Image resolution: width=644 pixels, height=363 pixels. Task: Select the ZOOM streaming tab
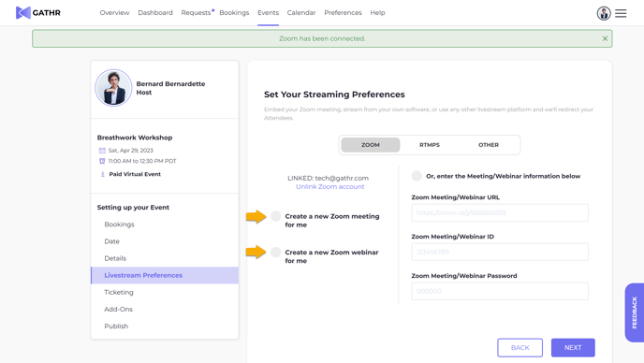(371, 145)
